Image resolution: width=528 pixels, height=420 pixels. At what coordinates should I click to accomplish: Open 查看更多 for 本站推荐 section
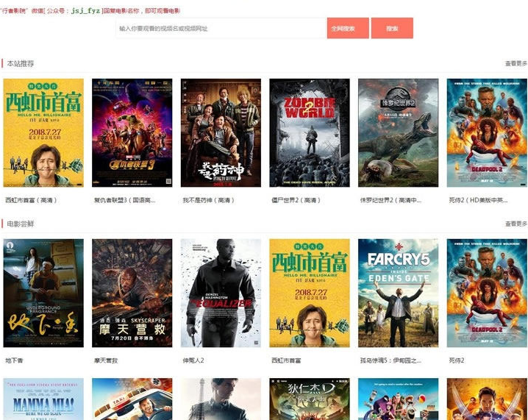516,63
